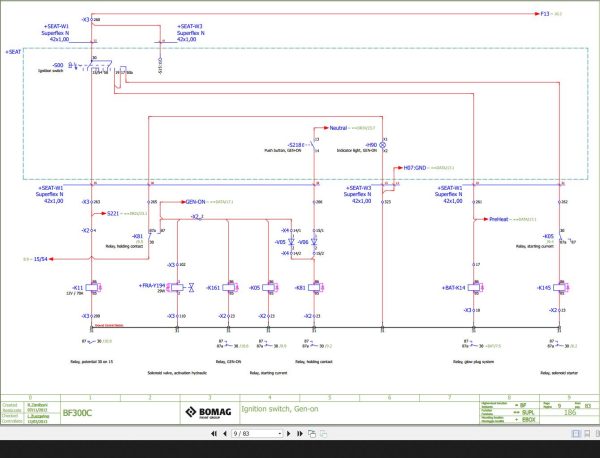Go to the first page
Screen dimensions: 600x458
click(x=214, y=434)
